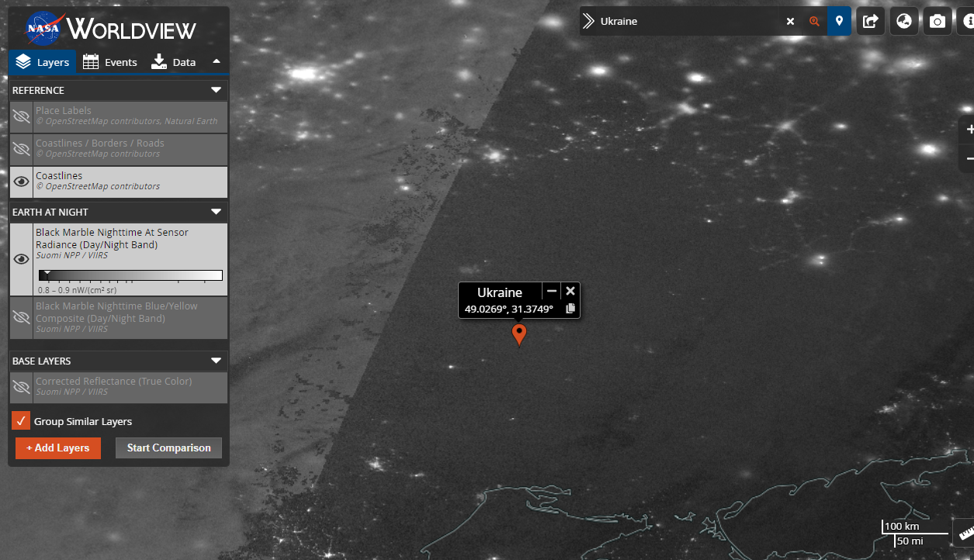Image resolution: width=974 pixels, height=560 pixels.
Task: Switch to the Events tab
Action: [109, 62]
